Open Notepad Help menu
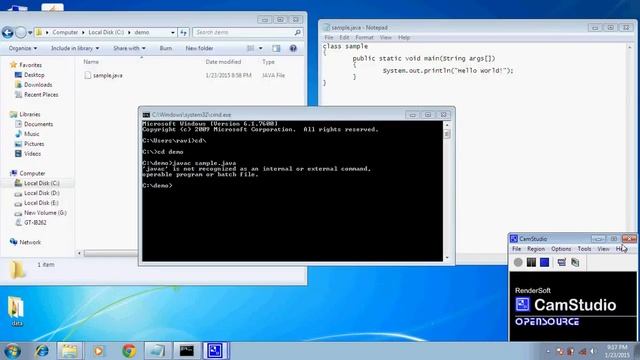 point(404,38)
